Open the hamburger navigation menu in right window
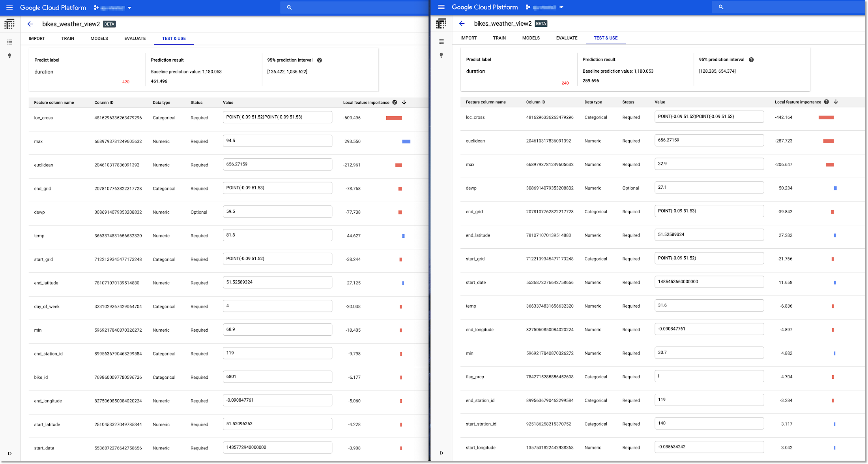Image resolution: width=868 pixels, height=464 pixels. point(441,7)
